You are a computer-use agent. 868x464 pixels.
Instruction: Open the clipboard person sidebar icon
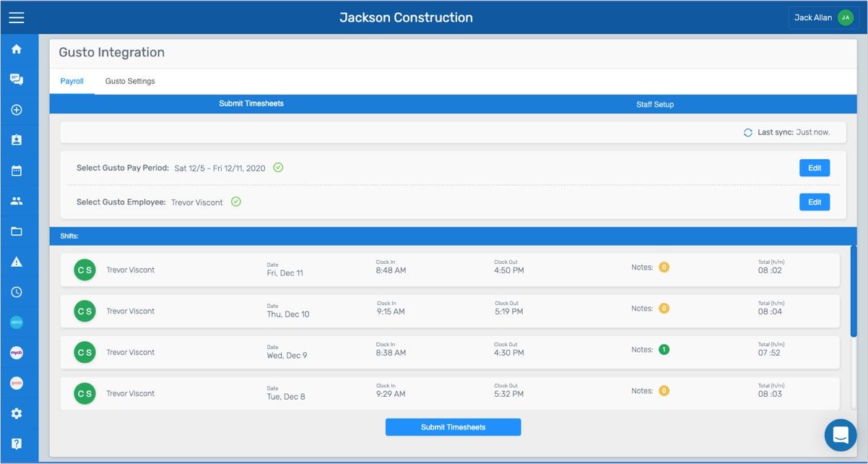[x=17, y=140]
